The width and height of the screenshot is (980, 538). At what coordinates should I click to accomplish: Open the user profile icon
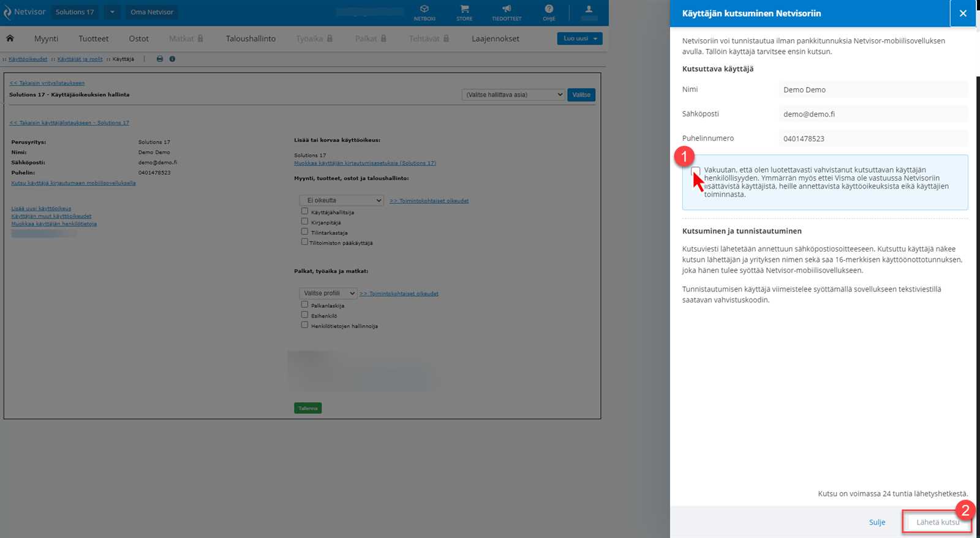[x=589, y=9]
